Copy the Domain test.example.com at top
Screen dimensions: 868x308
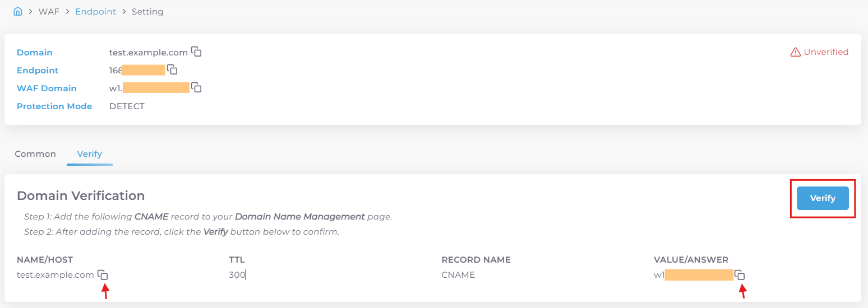coord(196,52)
